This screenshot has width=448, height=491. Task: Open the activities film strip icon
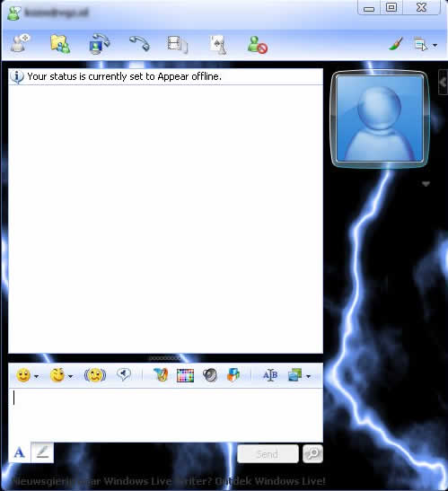point(178,45)
